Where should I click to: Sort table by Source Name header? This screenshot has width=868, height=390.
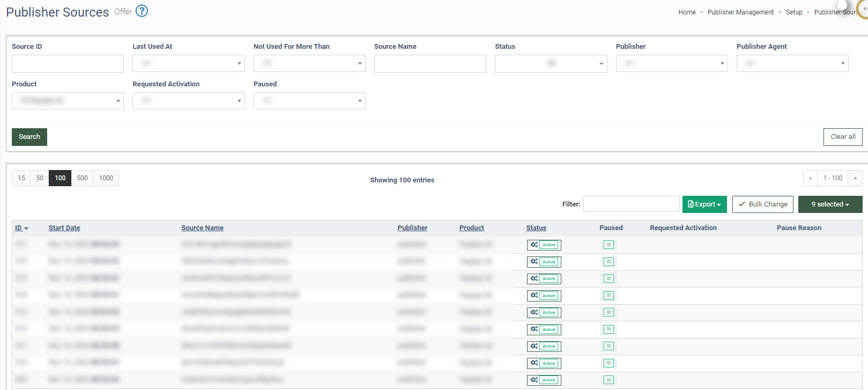pyautogui.click(x=202, y=228)
